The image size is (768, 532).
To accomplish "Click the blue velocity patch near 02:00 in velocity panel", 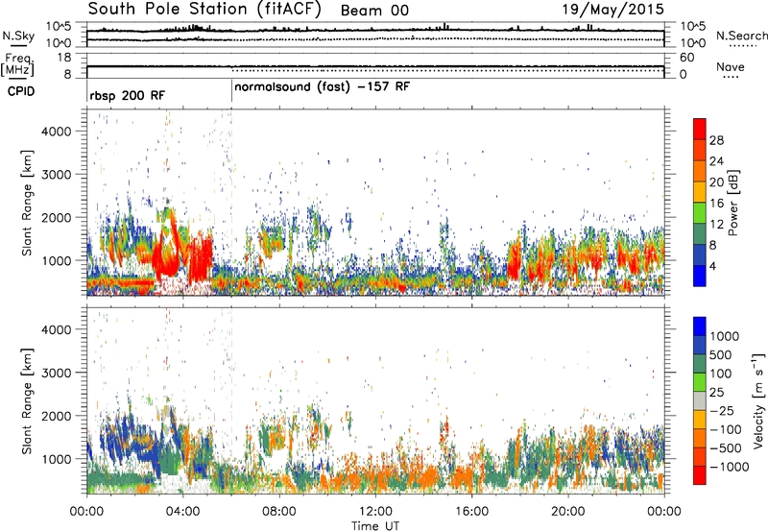I will click(129, 439).
